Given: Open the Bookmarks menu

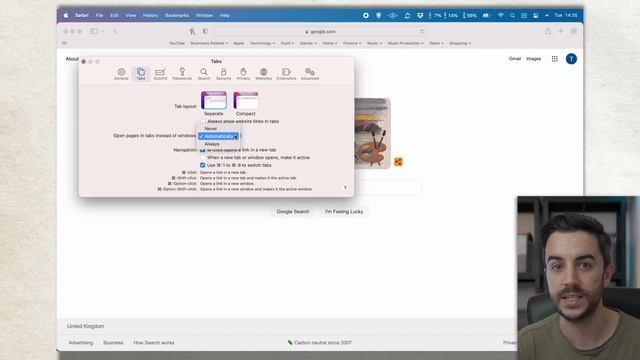Looking at the screenshot, I should click(177, 16).
